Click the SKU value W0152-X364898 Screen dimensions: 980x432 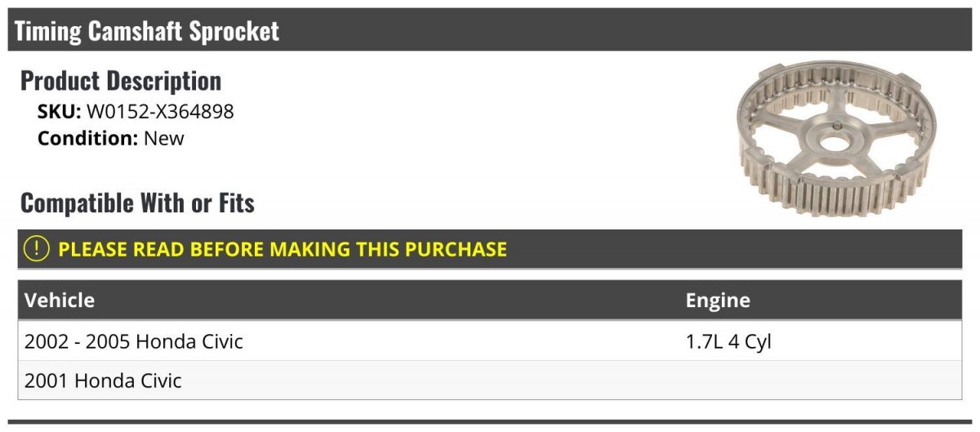[x=160, y=112]
